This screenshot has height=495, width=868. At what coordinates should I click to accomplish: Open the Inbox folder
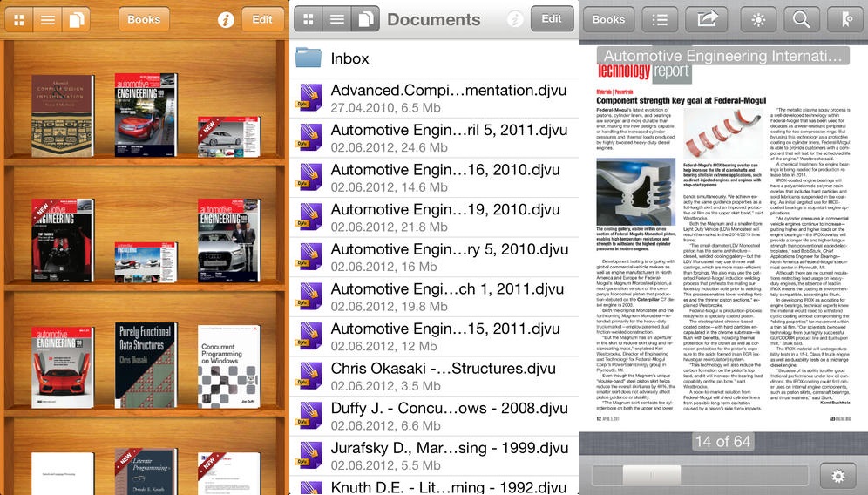pos(349,58)
